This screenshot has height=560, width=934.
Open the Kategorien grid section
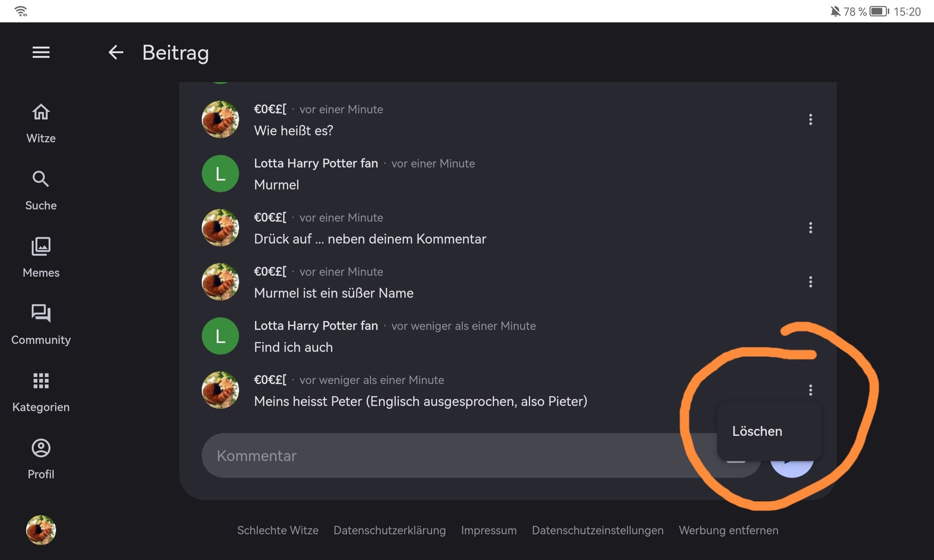point(41,392)
